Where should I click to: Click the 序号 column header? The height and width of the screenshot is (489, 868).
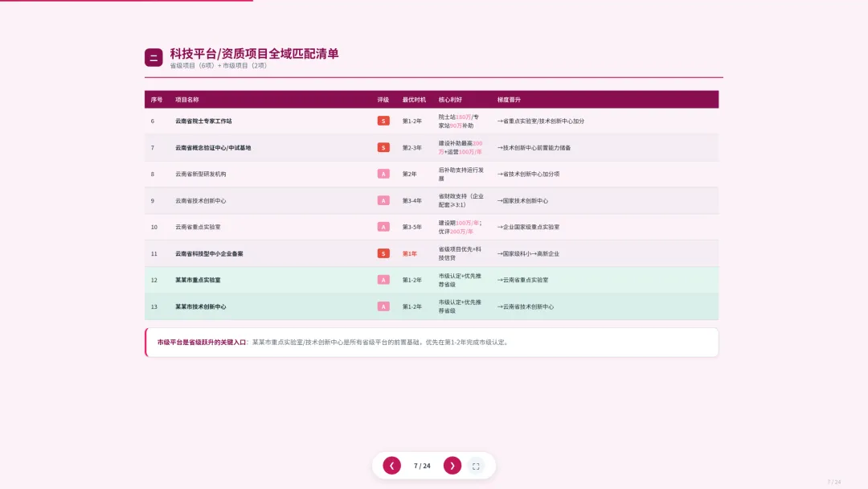(157, 100)
